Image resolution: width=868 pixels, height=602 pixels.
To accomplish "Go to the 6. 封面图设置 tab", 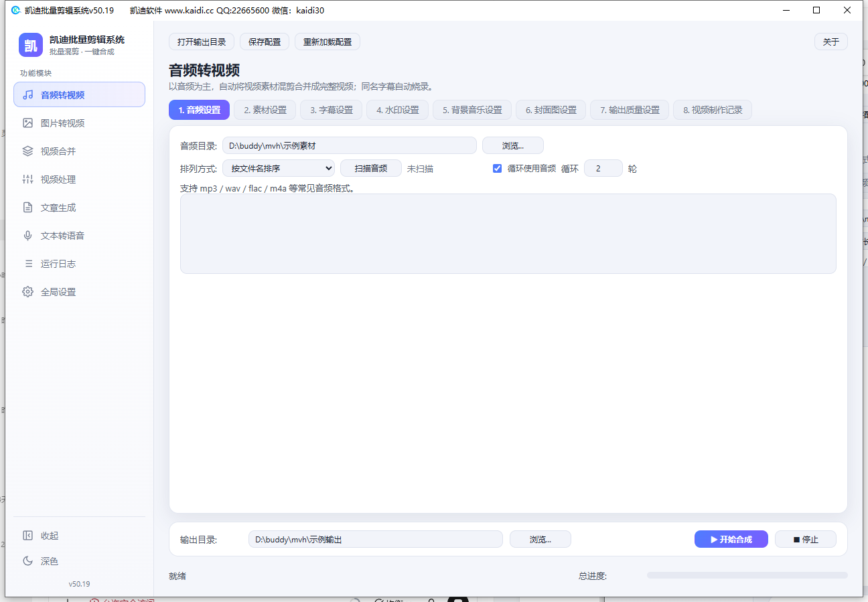I will click(551, 110).
